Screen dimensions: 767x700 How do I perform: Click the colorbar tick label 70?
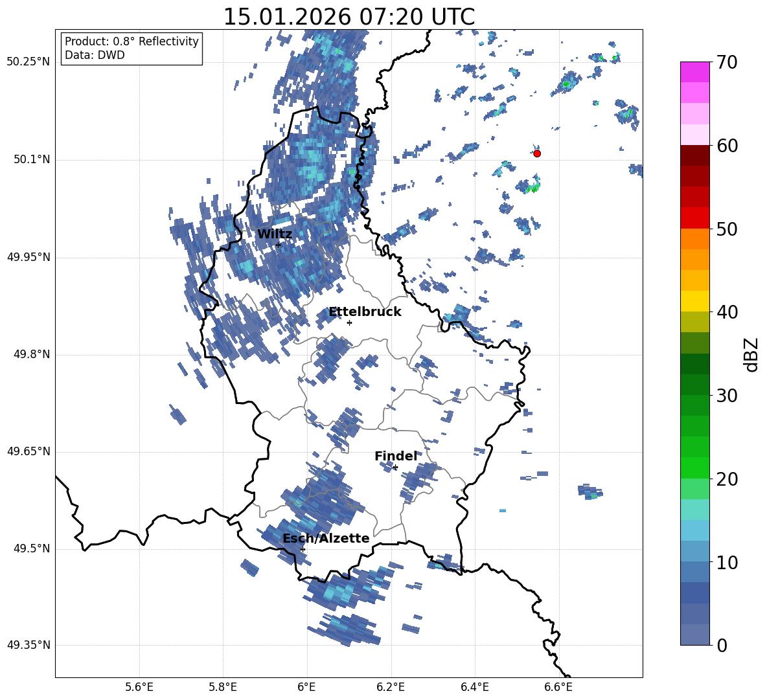pos(727,63)
